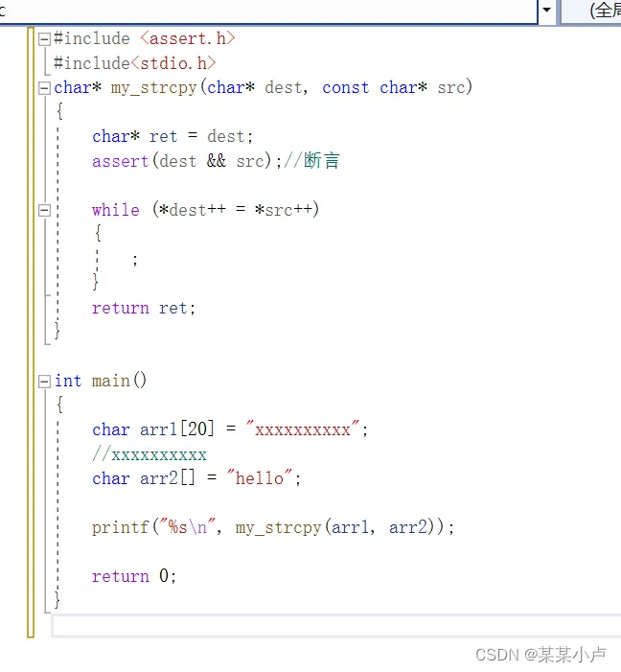Collapse the #include <assert.h> block
The width and height of the screenshot is (621, 672).
coord(44,39)
